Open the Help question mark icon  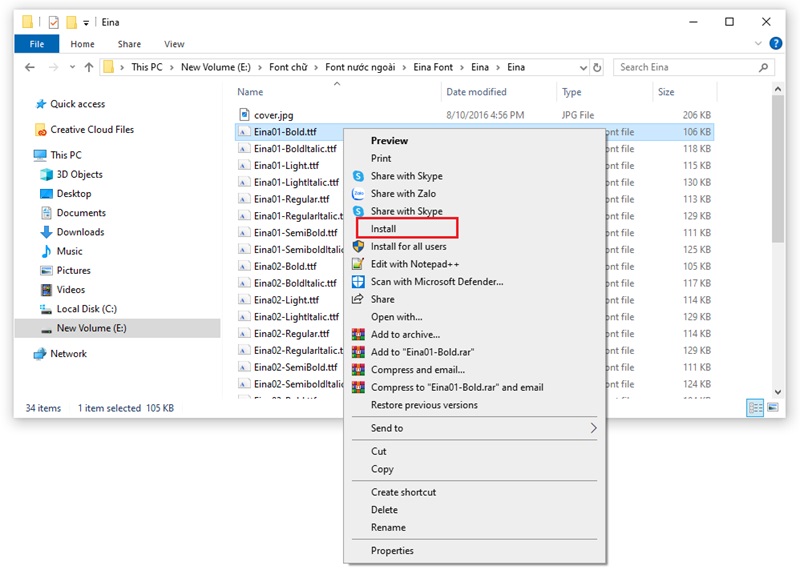(776, 43)
